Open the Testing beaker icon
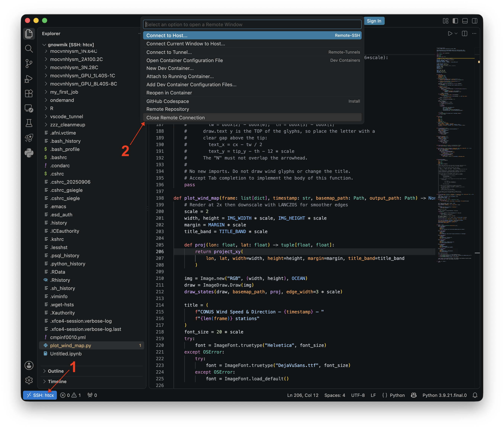The image size is (504, 429). (29, 123)
